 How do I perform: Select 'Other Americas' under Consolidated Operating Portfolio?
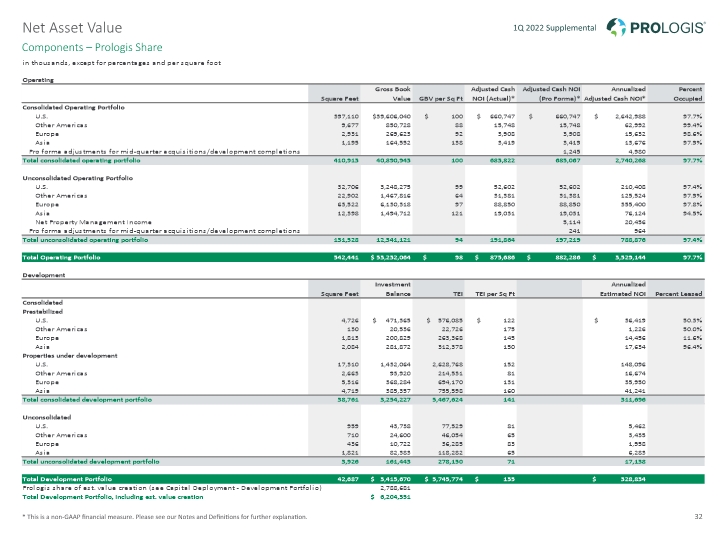click(61, 125)
